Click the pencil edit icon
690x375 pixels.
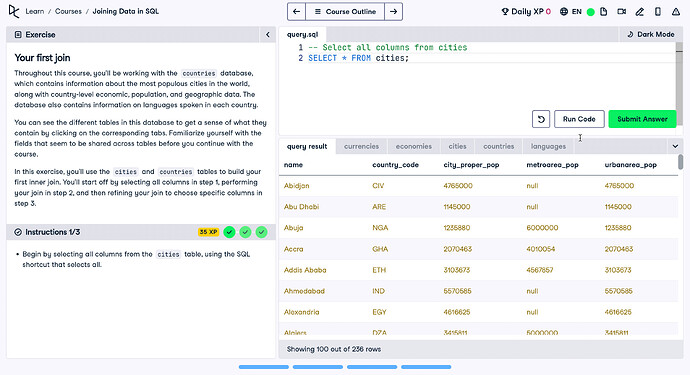coord(639,11)
